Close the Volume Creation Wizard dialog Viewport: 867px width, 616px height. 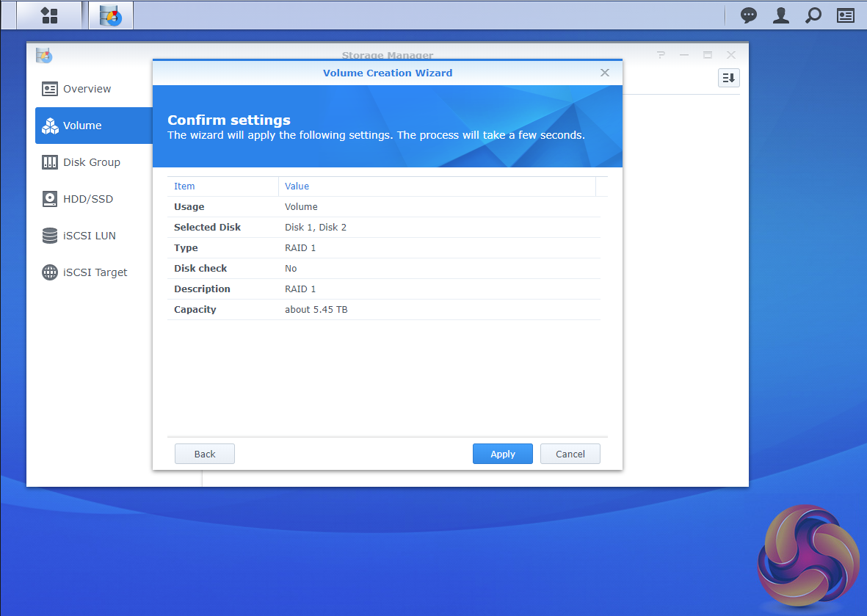605,73
